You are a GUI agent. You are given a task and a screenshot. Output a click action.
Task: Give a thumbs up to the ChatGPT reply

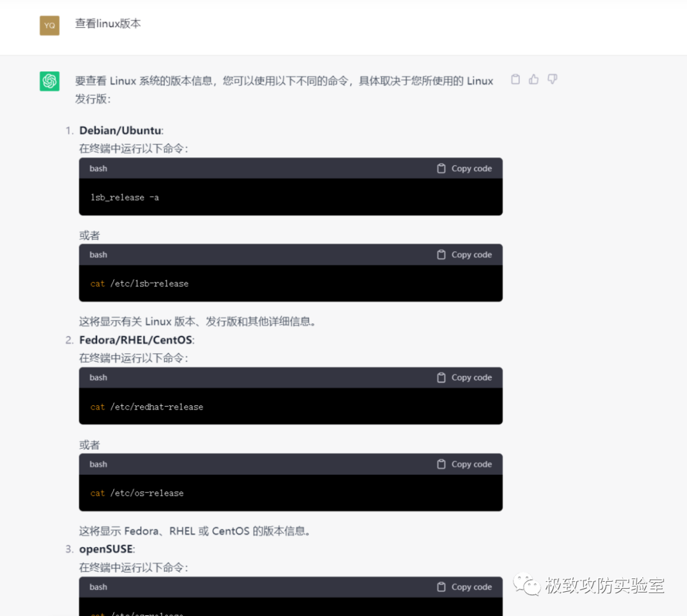533,79
